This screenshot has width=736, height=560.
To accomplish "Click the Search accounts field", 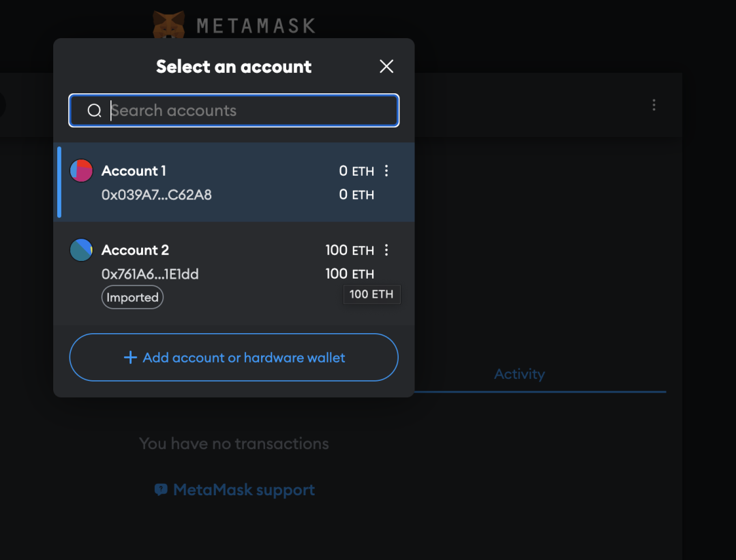I will [234, 110].
